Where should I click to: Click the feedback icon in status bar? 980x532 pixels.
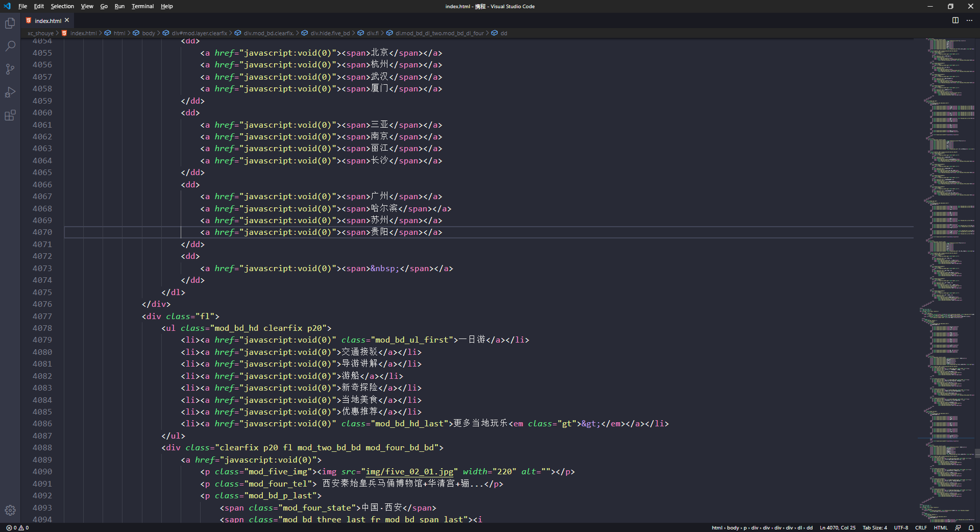(958, 528)
